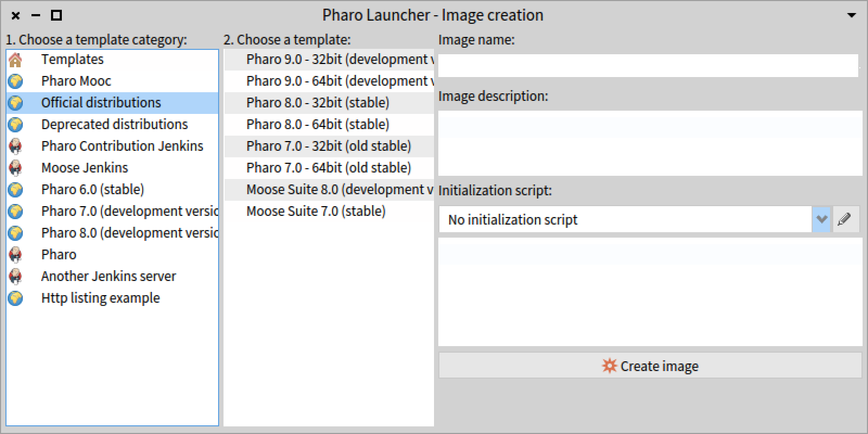Screen dimensions: 868x434
Task: Focus the Image description text area
Action: [650, 143]
